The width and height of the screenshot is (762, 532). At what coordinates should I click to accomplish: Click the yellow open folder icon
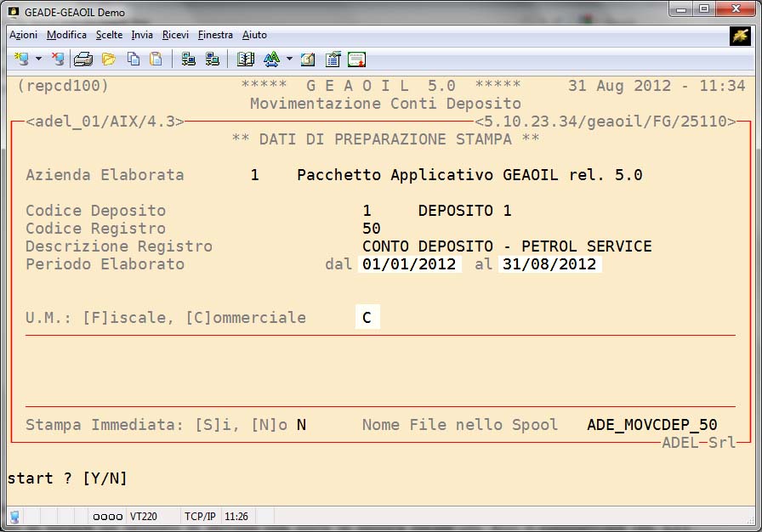[x=108, y=59]
